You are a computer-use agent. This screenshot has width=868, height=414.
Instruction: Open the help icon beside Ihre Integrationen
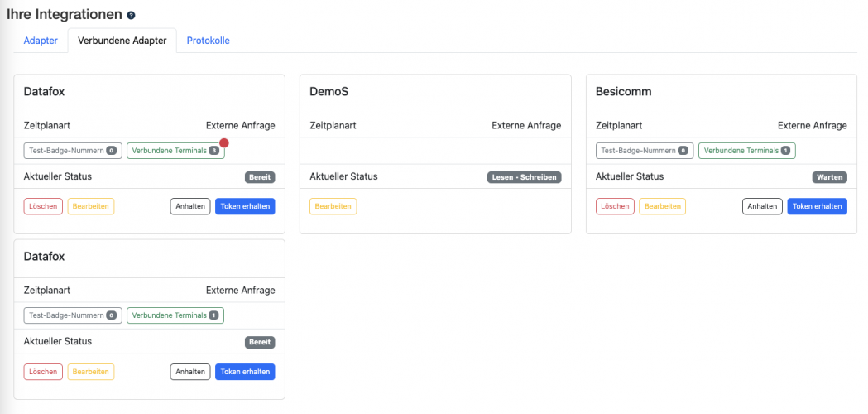[131, 16]
